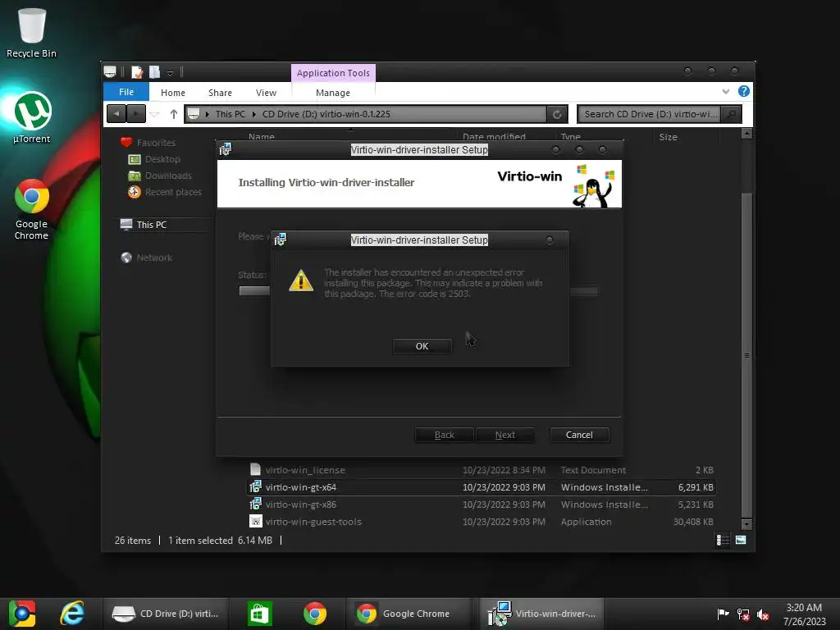Click the installer progress bar
The image size is (840, 630).
pos(419,291)
